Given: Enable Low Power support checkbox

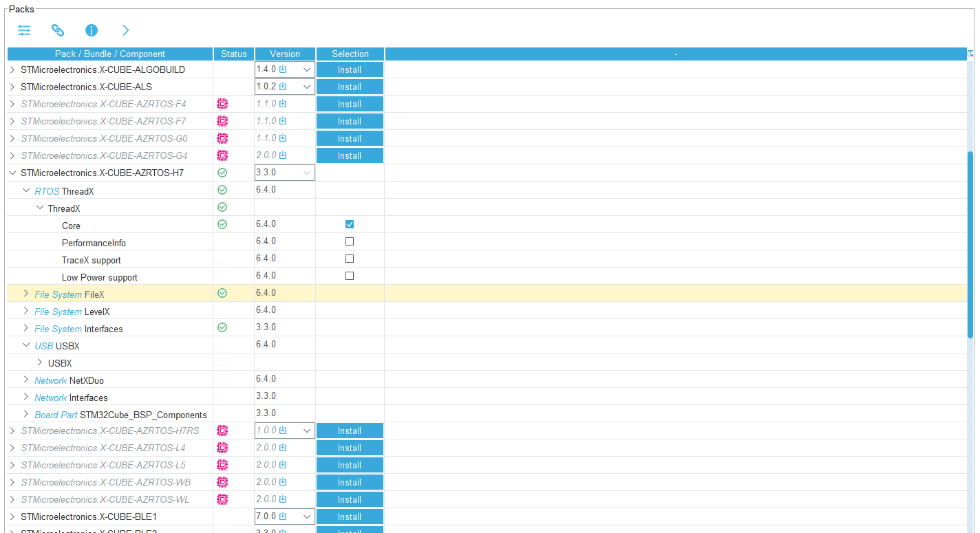Looking at the screenshot, I should (350, 276).
